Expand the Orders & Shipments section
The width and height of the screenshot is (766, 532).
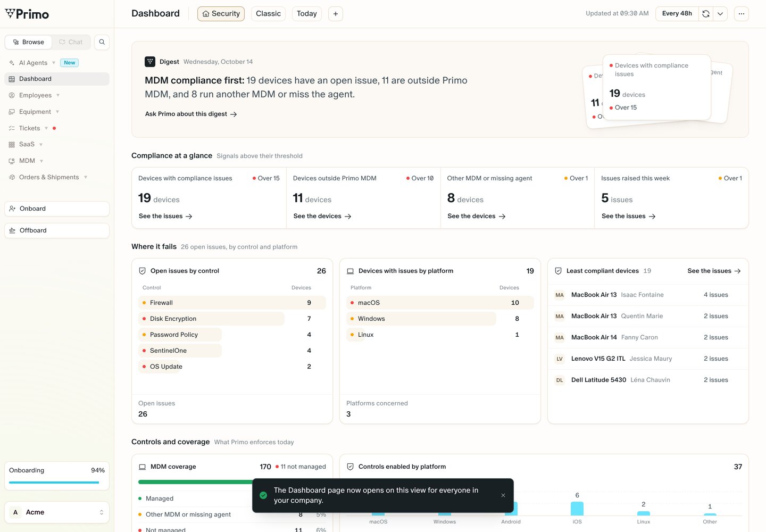86,177
